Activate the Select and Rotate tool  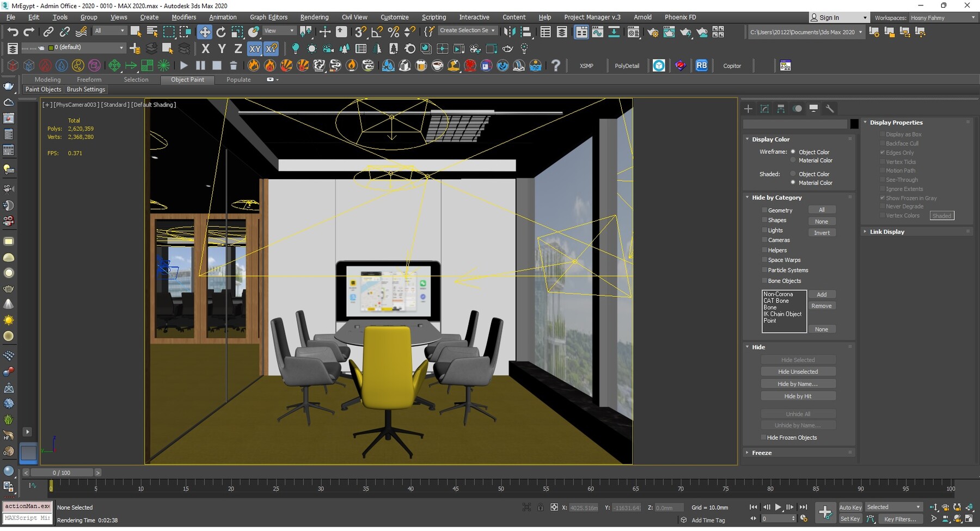tap(221, 32)
